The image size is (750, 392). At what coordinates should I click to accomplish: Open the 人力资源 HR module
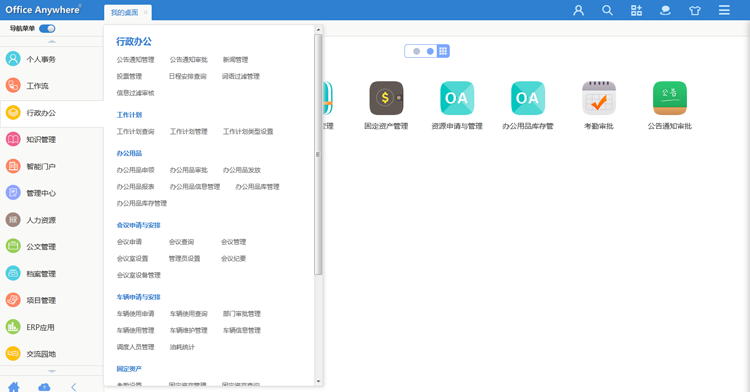pyautogui.click(x=52, y=220)
